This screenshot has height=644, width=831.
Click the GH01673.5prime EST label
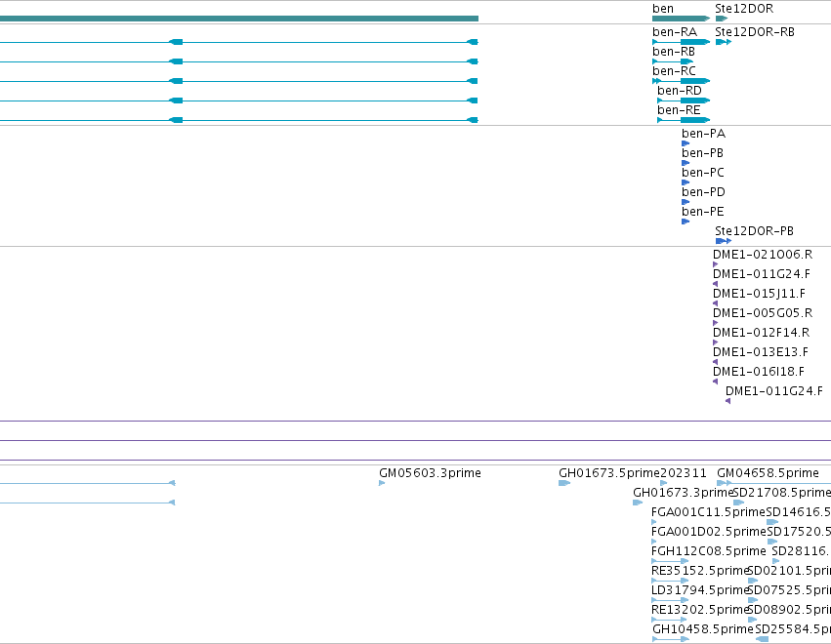point(609,473)
